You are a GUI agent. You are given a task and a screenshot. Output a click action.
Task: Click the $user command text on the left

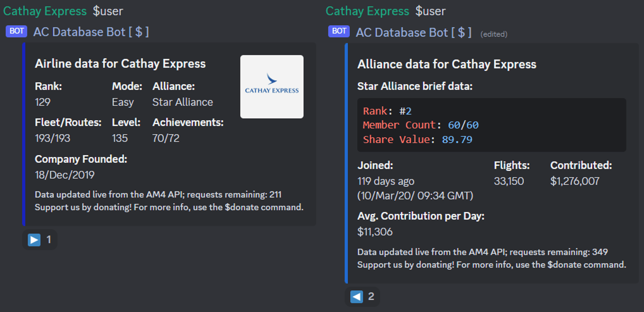tap(108, 11)
